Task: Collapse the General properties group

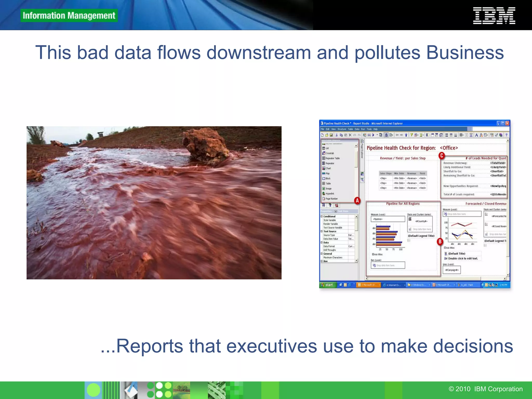Action: click(322, 254)
